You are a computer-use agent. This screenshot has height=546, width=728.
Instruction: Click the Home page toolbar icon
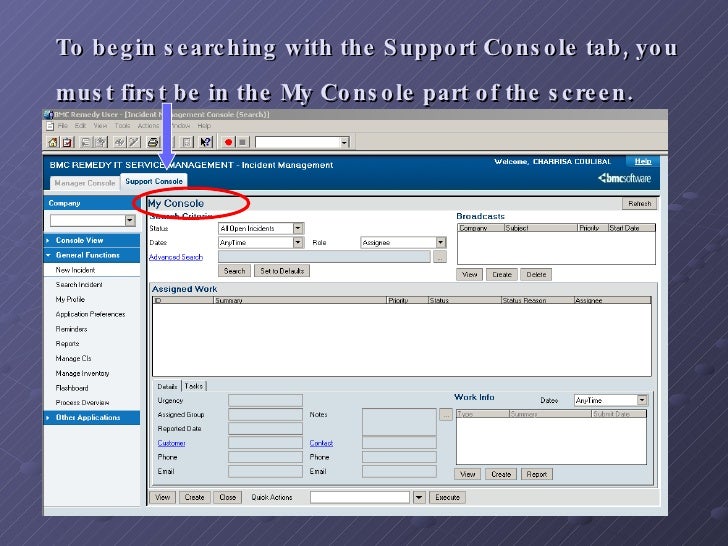point(53,142)
